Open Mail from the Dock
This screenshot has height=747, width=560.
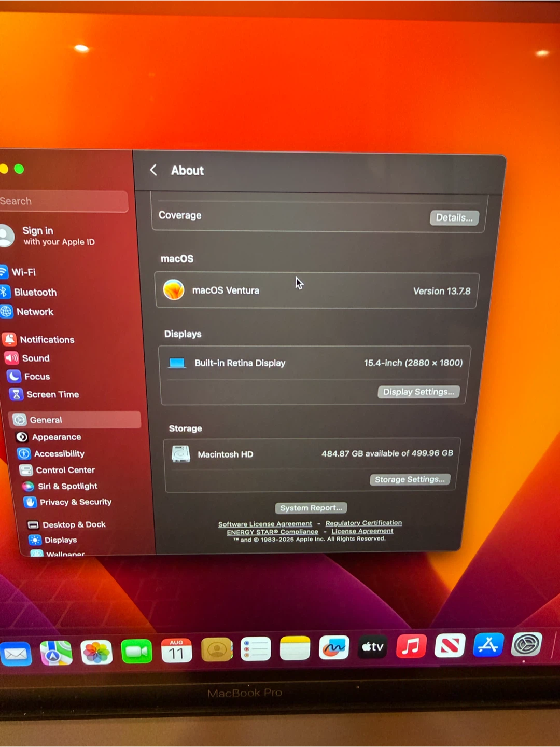click(x=16, y=654)
